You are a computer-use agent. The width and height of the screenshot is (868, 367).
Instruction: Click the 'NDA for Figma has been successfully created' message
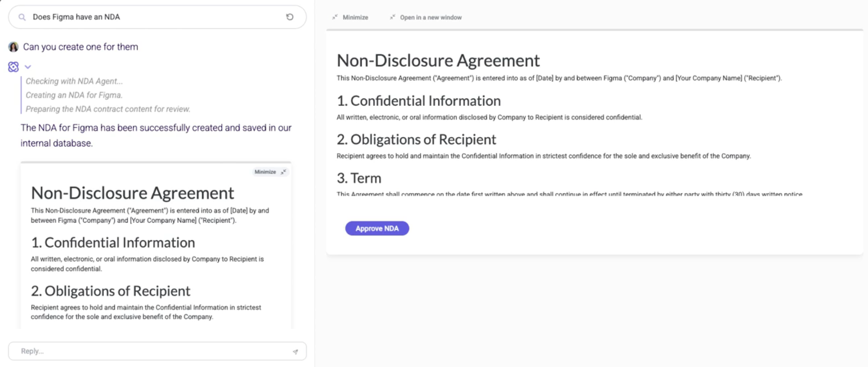click(x=156, y=135)
